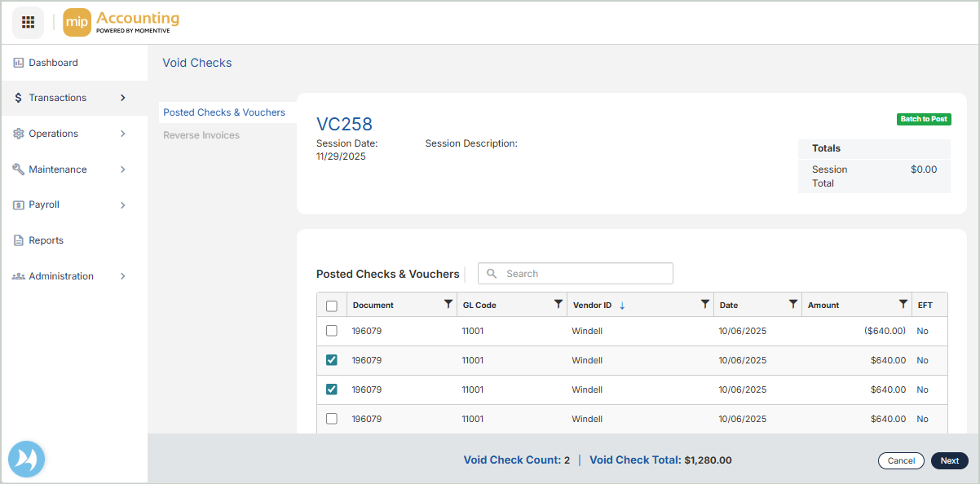Sort by the Vendor ID column header

[x=592, y=305]
